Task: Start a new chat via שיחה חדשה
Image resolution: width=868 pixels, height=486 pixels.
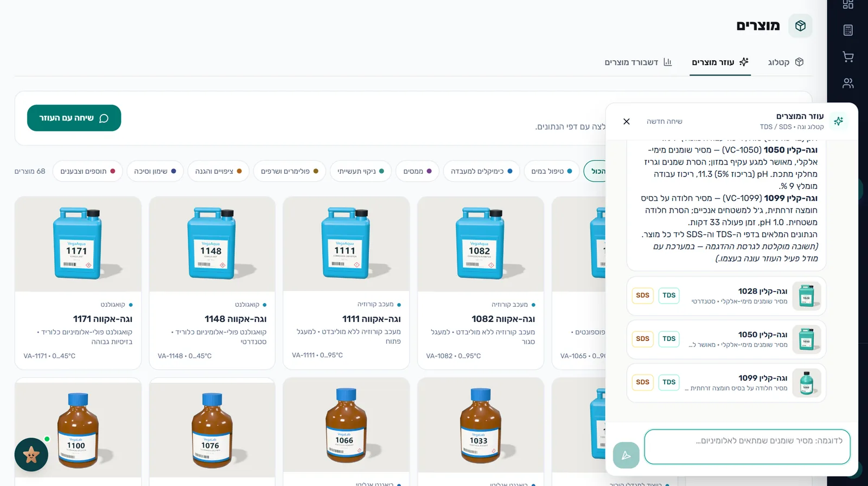Action: coord(665,121)
